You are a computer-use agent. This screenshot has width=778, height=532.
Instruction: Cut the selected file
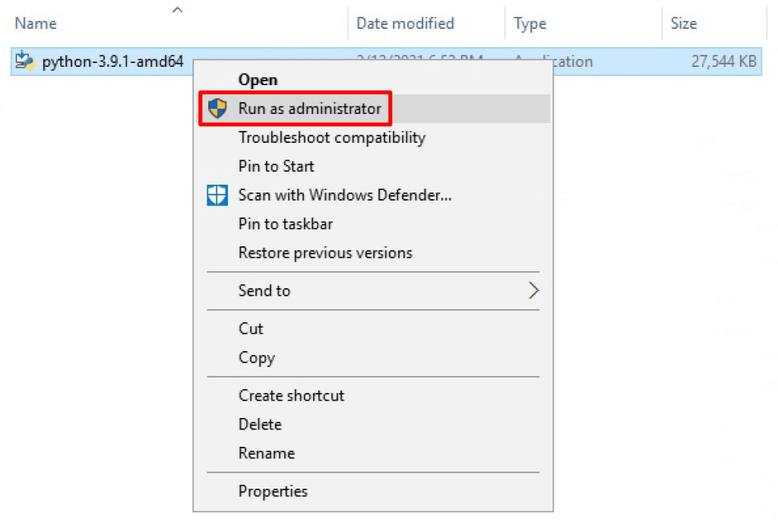(251, 328)
